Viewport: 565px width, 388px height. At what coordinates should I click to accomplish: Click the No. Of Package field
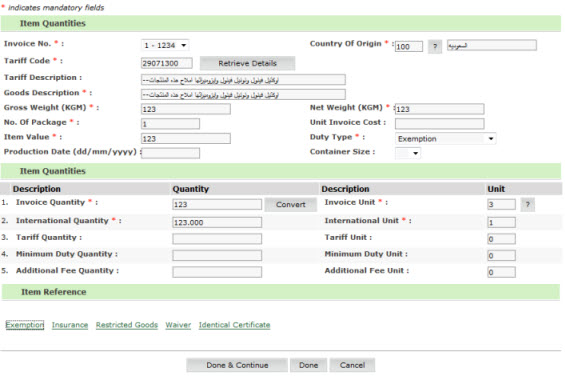click(170, 124)
